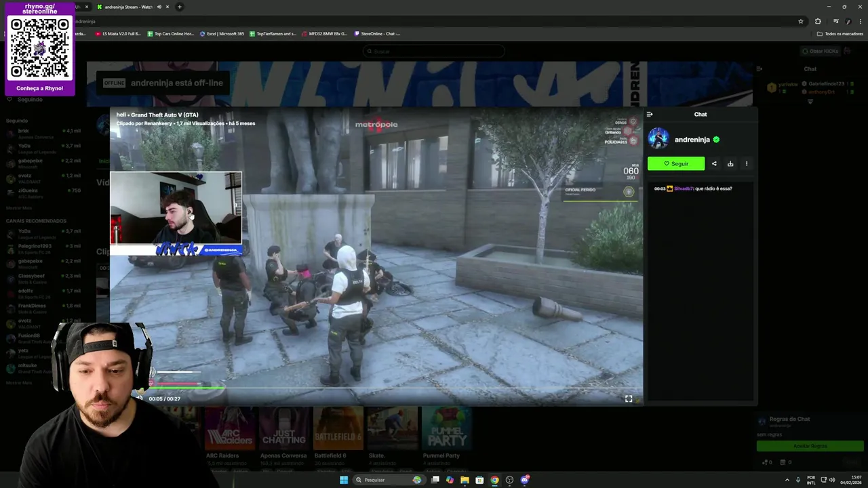
Task: Open Microsoft Store from the taskbar
Action: pyautogui.click(x=479, y=480)
